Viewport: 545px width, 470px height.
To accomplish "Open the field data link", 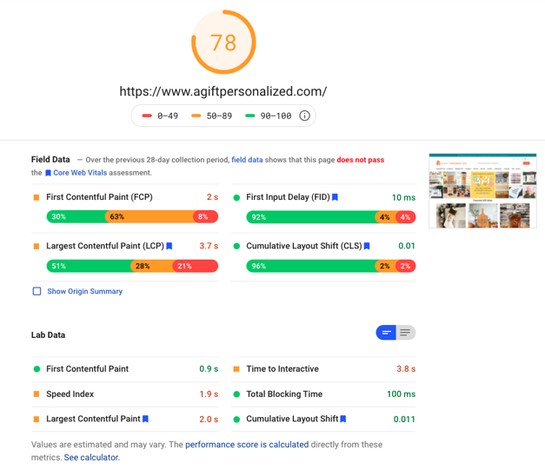I will click(x=247, y=160).
